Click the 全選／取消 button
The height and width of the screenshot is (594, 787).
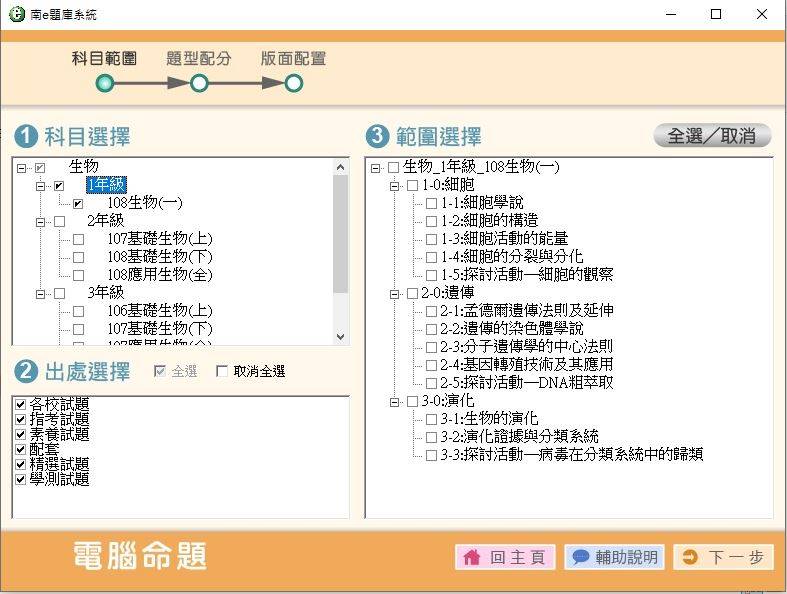(x=712, y=136)
